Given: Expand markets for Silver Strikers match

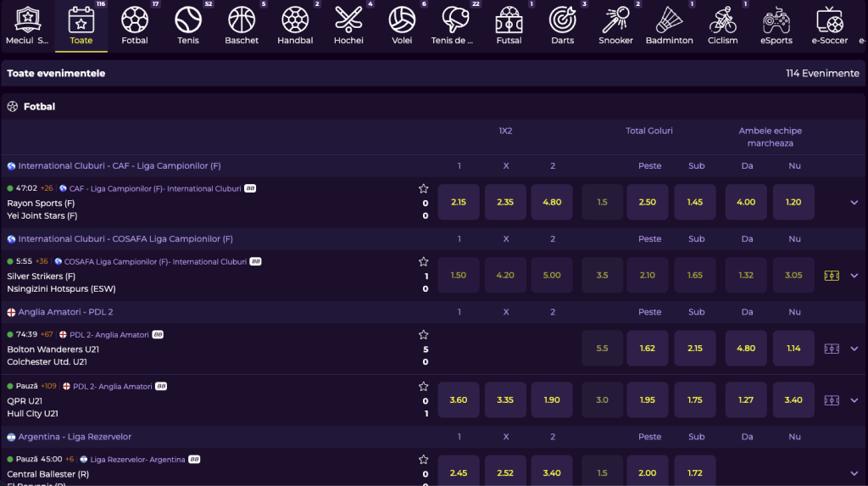Looking at the screenshot, I should (x=854, y=276).
